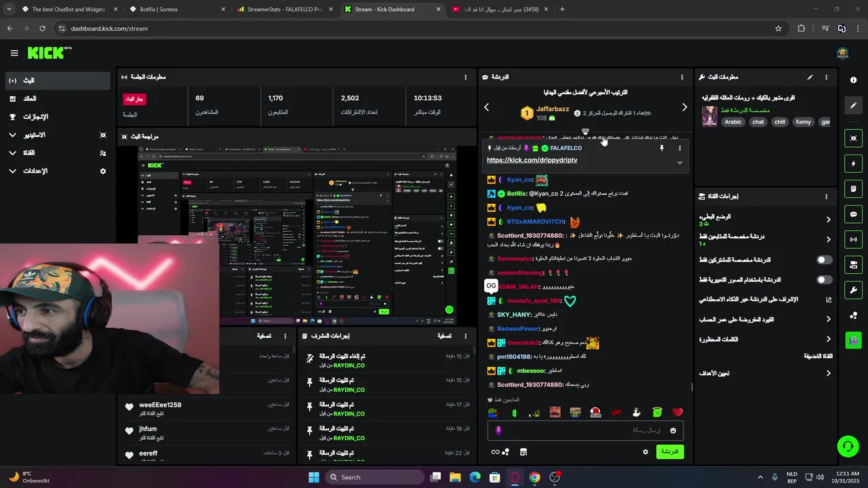Click the stream preview thumbnail
This screenshot has height=488, width=868.
tap(296, 236)
